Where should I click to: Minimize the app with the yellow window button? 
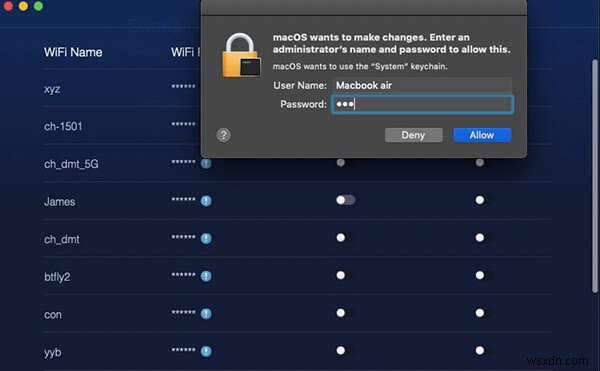click(23, 6)
